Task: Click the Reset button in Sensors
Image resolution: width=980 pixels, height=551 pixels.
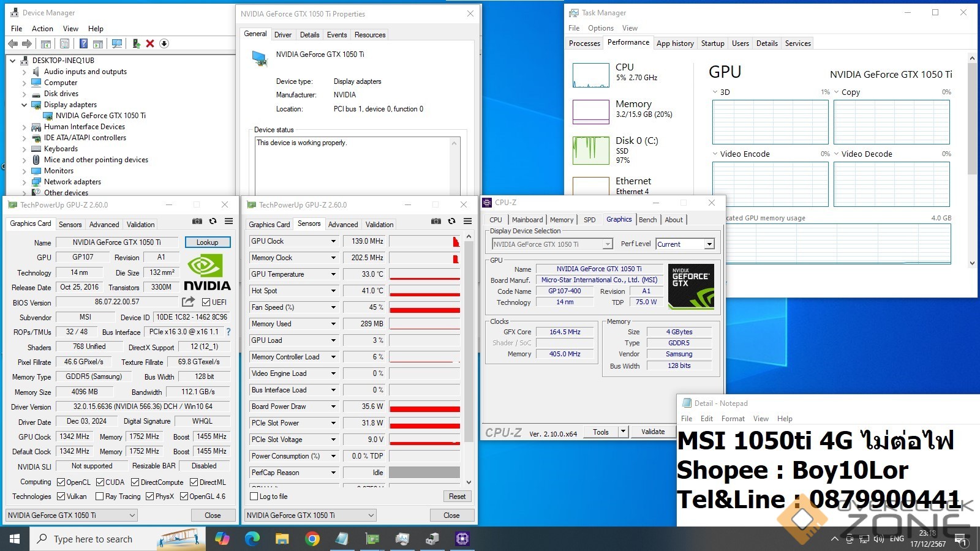Action: point(457,497)
